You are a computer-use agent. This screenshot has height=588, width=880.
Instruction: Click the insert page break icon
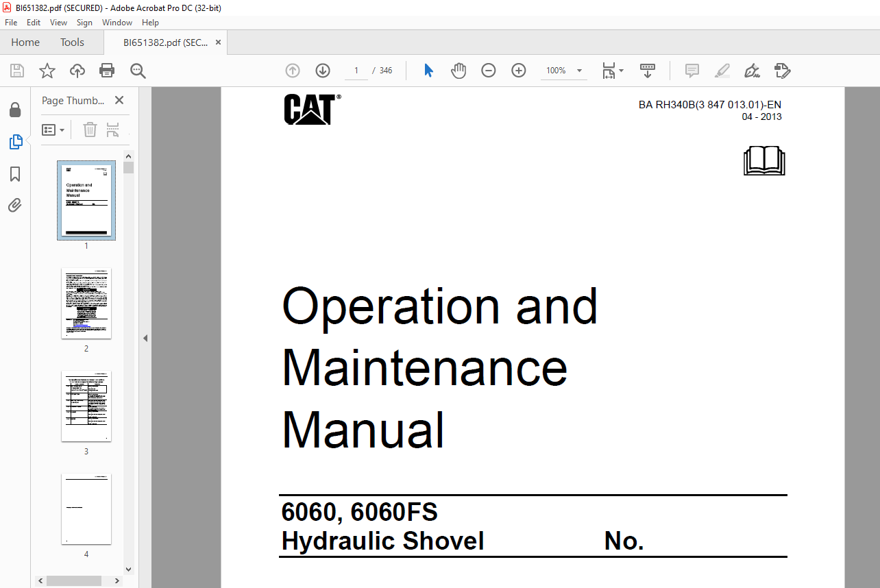point(113,130)
